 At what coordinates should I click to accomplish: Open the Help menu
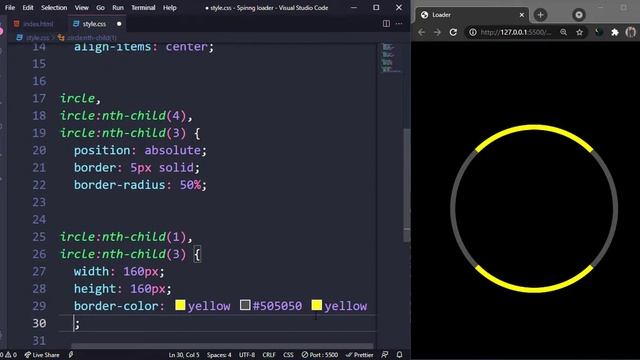pyautogui.click(x=170, y=7)
